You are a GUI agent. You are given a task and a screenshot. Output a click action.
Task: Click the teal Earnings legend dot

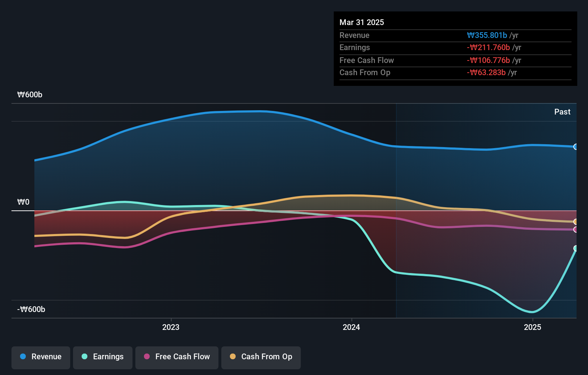click(x=85, y=356)
